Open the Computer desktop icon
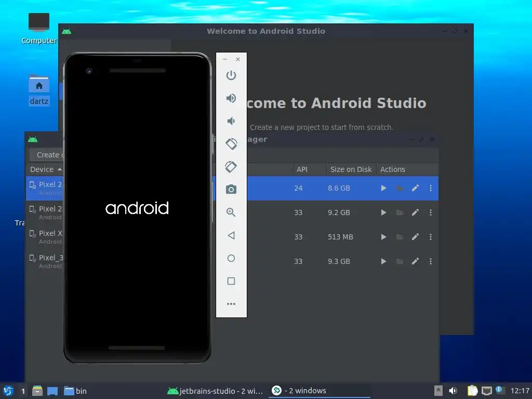 [39, 29]
